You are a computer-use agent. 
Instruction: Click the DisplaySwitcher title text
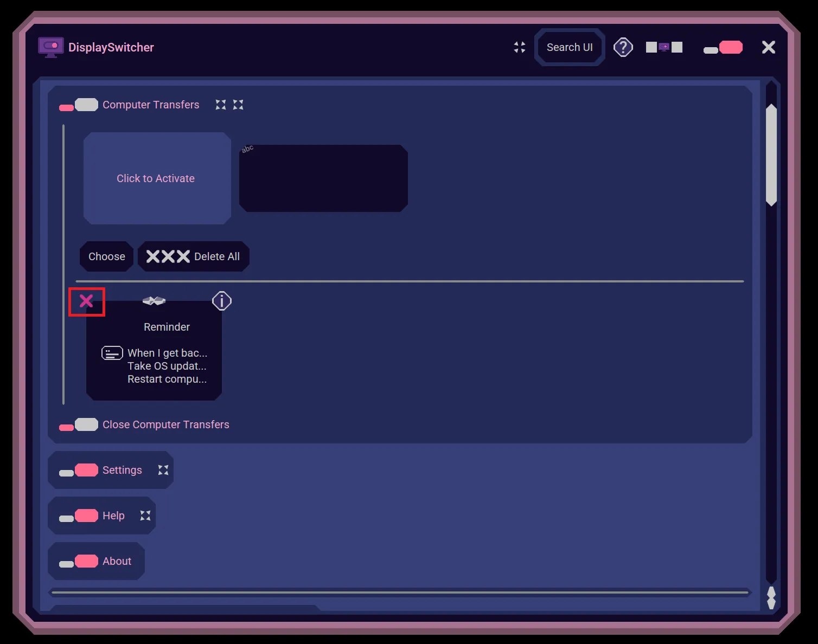point(111,47)
